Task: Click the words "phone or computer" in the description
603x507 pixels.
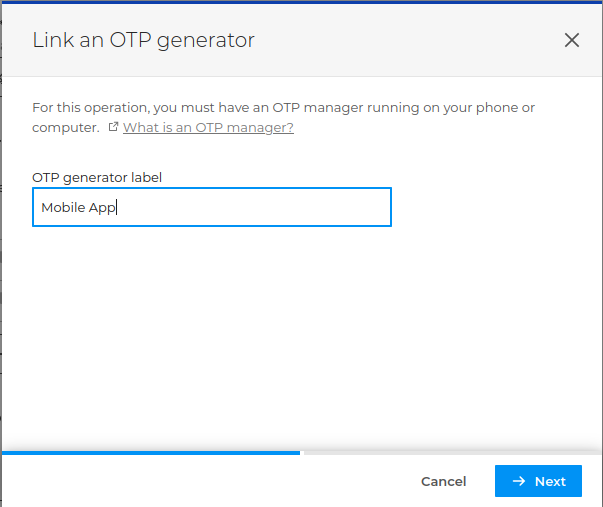Action: tap(500, 107)
